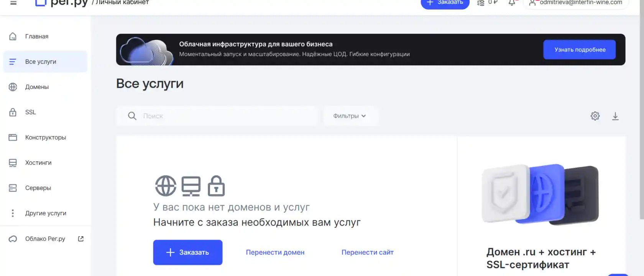Click the Главная home icon

(x=13, y=36)
